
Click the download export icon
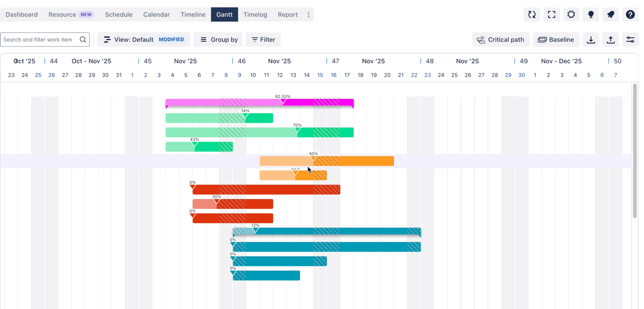[x=591, y=40]
